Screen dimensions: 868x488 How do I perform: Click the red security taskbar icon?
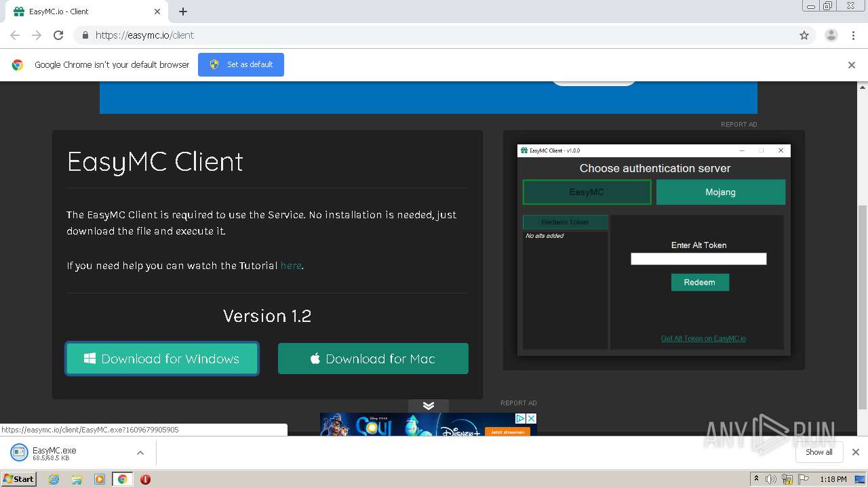point(145,479)
